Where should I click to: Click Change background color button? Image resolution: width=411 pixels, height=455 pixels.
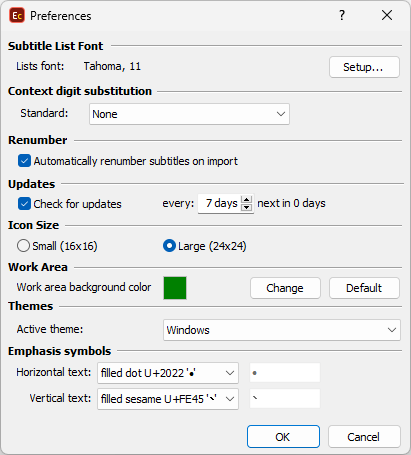point(285,288)
